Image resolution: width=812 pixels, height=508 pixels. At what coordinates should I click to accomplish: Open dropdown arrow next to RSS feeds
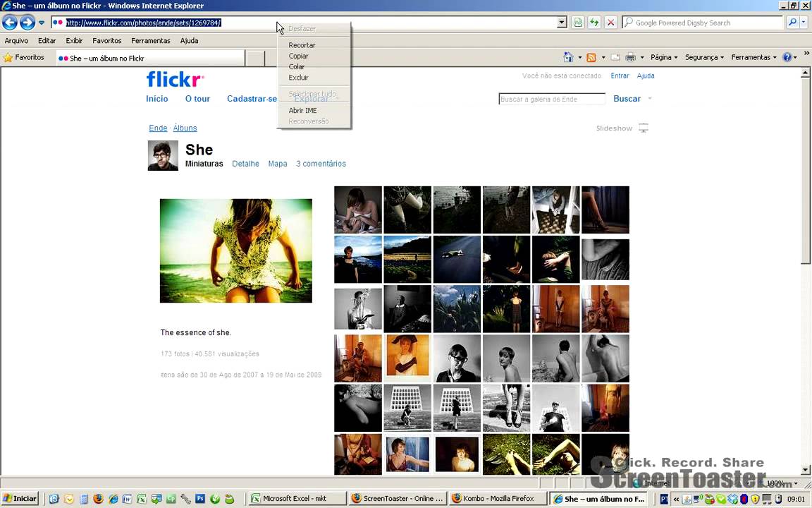(x=603, y=58)
